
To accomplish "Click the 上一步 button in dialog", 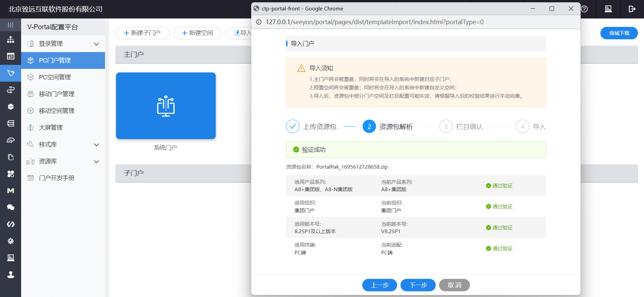I will [x=380, y=285].
